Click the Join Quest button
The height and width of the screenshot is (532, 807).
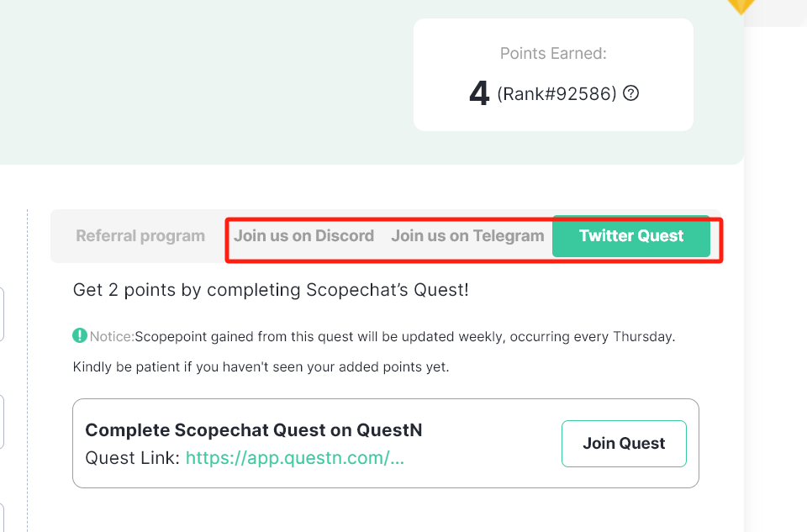[x=624, y=444]
